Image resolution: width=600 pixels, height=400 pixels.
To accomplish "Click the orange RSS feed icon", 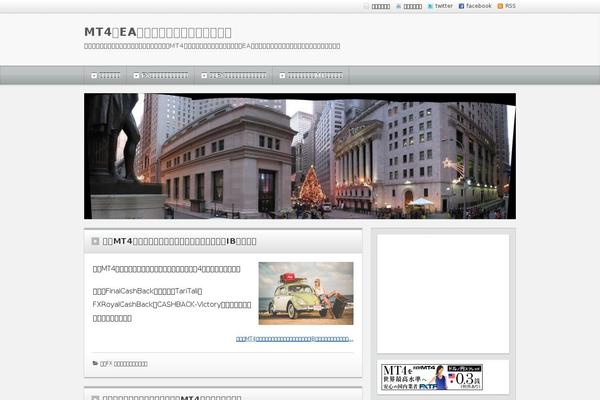I will (x=500, y=6).
